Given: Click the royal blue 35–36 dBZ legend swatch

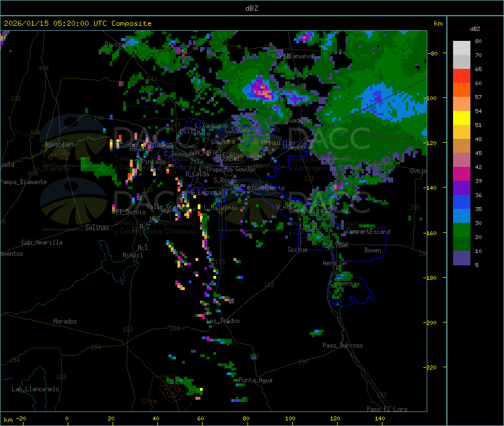Looking at the screenshot, I should tap(461, 202).
